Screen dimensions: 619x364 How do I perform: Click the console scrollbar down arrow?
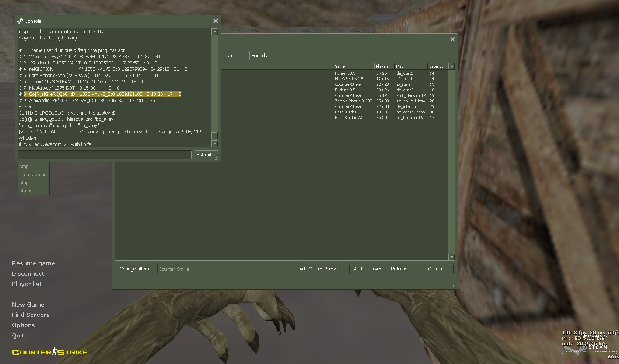coord(215,144)
